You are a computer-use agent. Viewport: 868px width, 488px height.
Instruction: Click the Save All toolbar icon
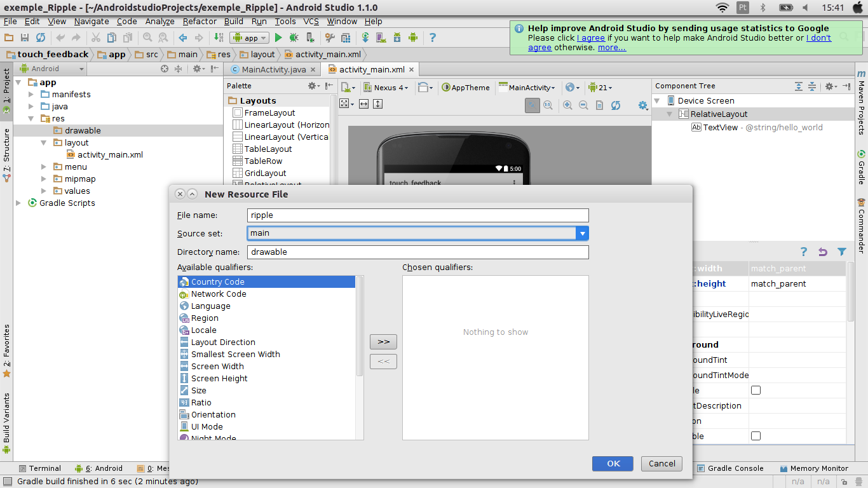25,37
